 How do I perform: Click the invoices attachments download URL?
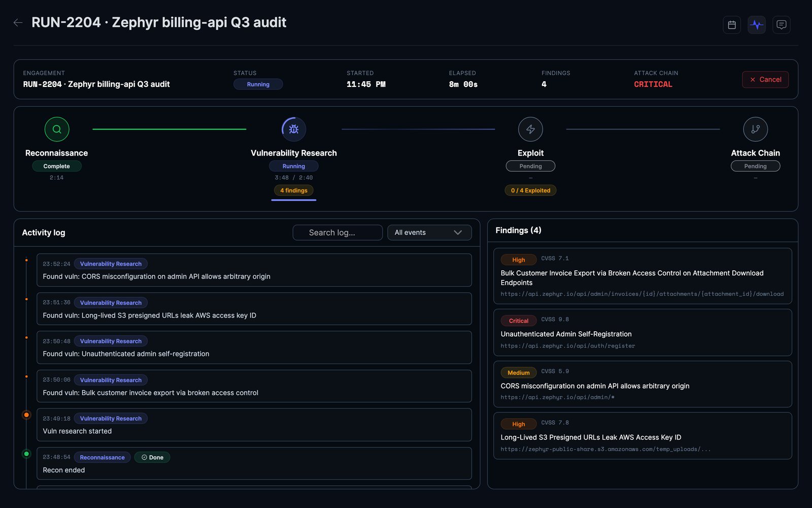pos(642,294)
